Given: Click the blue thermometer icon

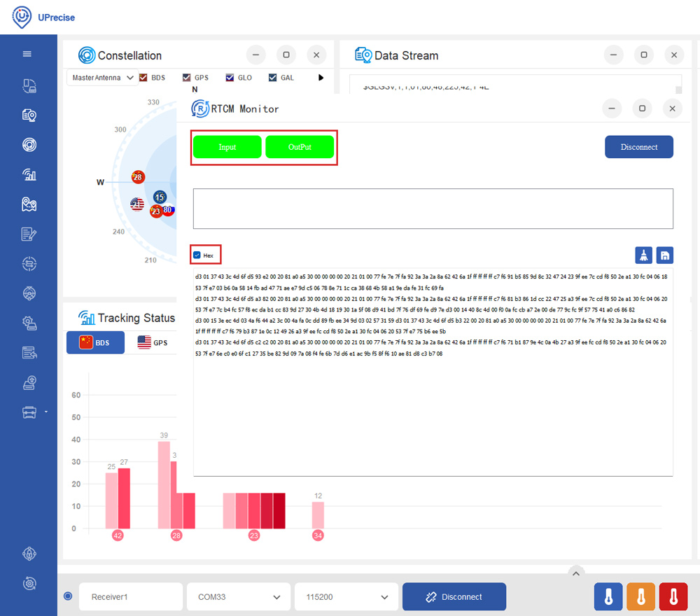Looking at the screenshot, I should coord(608,596).
